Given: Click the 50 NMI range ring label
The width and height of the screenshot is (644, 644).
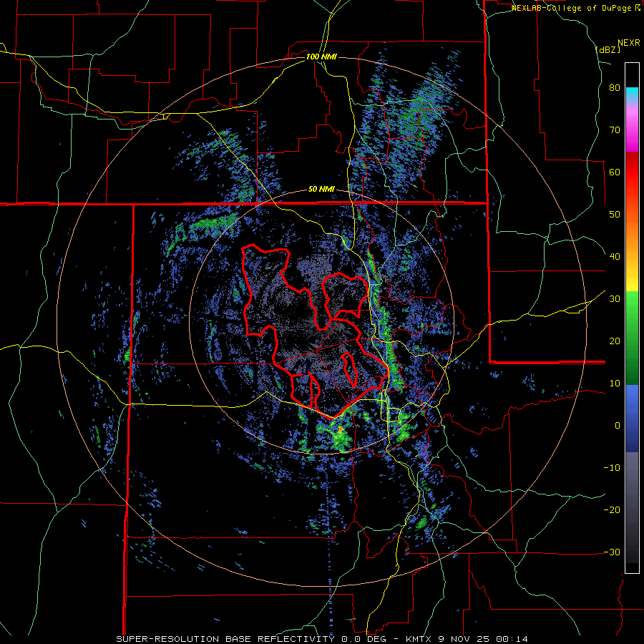Looking at the screenshot, I should coord(321,190).
